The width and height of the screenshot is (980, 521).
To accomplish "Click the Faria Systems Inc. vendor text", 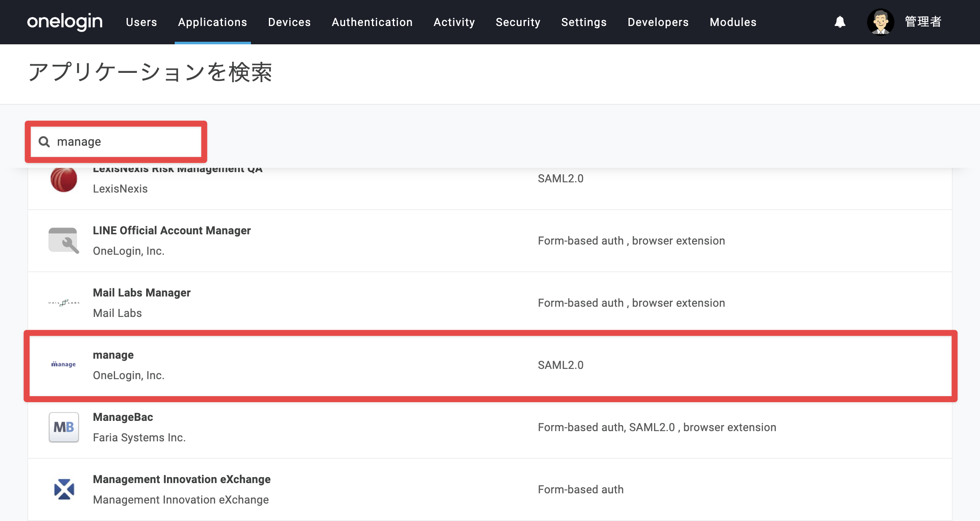I will click(139, 438).
